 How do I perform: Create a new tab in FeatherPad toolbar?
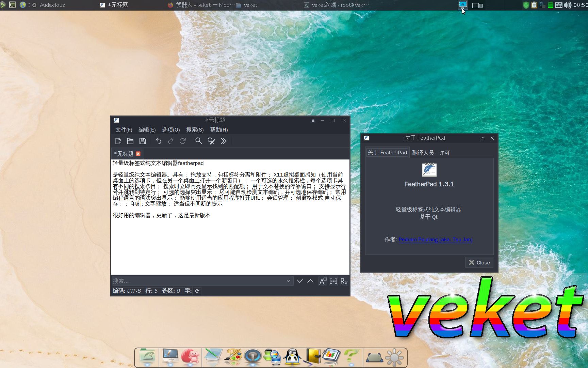tap(118, 141)
